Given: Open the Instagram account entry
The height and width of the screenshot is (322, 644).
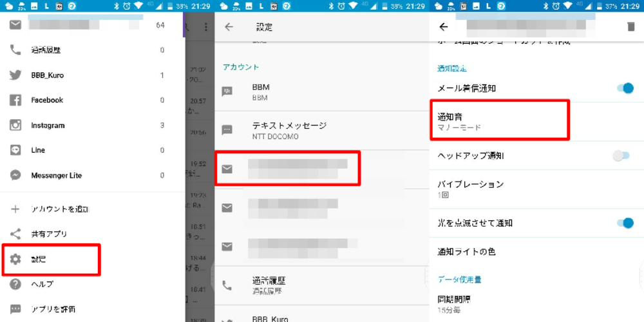Looking at the screenshot, I should [x=48, y=126].
